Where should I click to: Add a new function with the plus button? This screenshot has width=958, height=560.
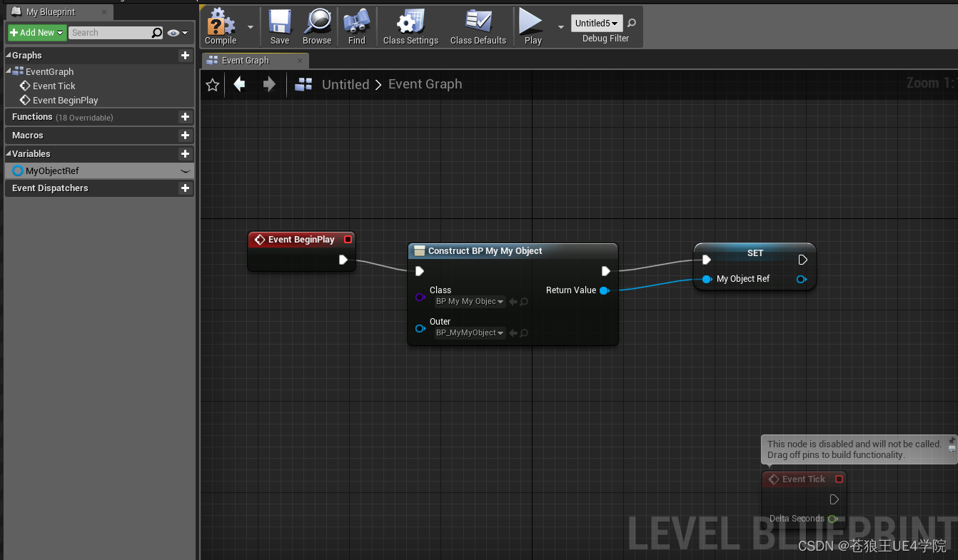[x=185, y=117]
